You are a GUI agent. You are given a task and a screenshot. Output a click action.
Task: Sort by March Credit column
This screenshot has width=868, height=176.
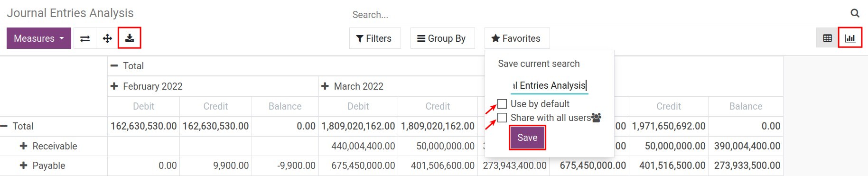pos(438,106)
